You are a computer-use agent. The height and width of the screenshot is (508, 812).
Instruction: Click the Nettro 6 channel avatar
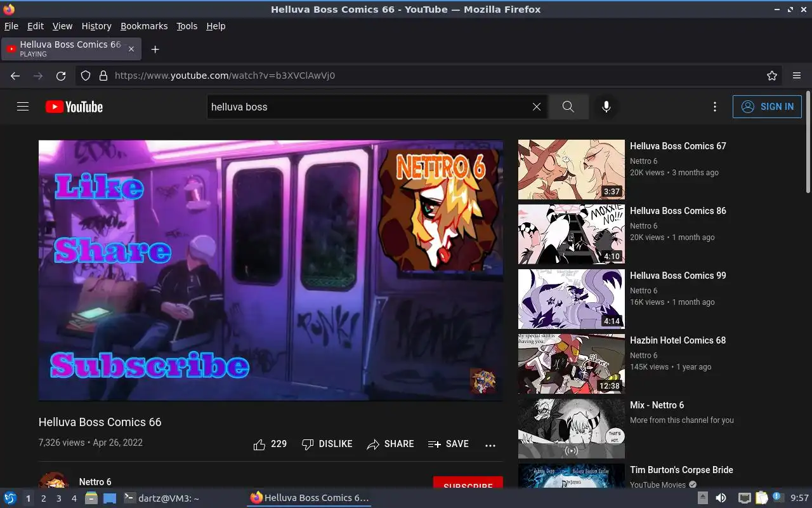pyautogui.click(x=54, y=480)
